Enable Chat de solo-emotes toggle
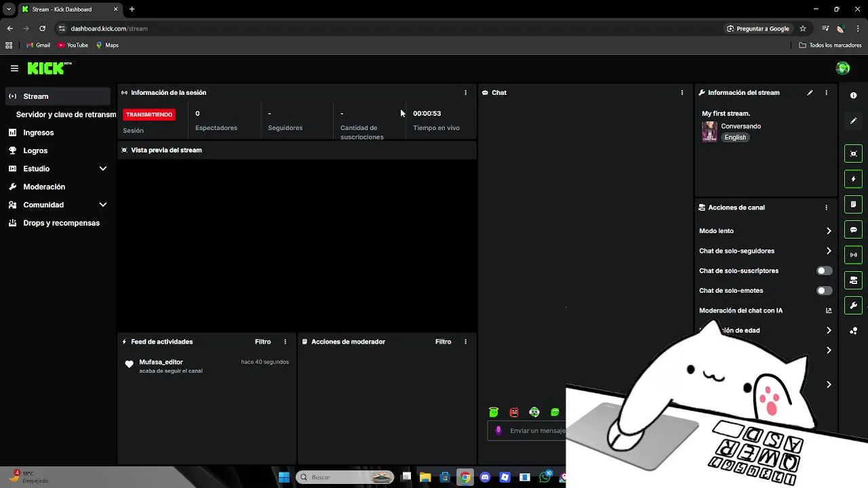The width and height of the screenshot is (868, 488). (x=824, y=291)
